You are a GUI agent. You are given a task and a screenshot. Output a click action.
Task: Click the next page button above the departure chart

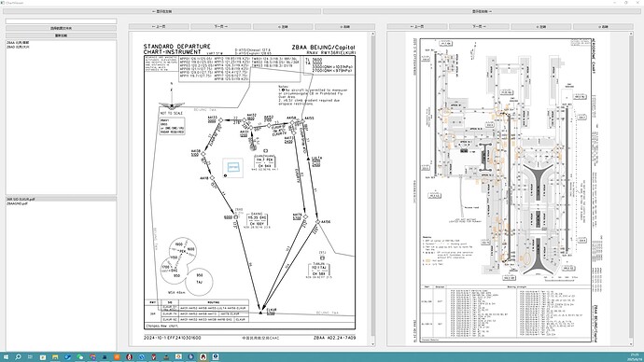[x=221, y=27]
